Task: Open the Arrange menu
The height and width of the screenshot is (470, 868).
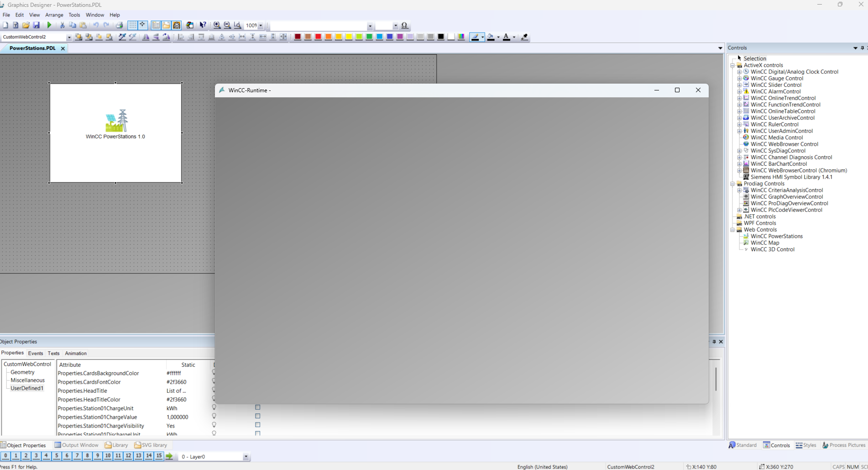Action: (54, 15)
